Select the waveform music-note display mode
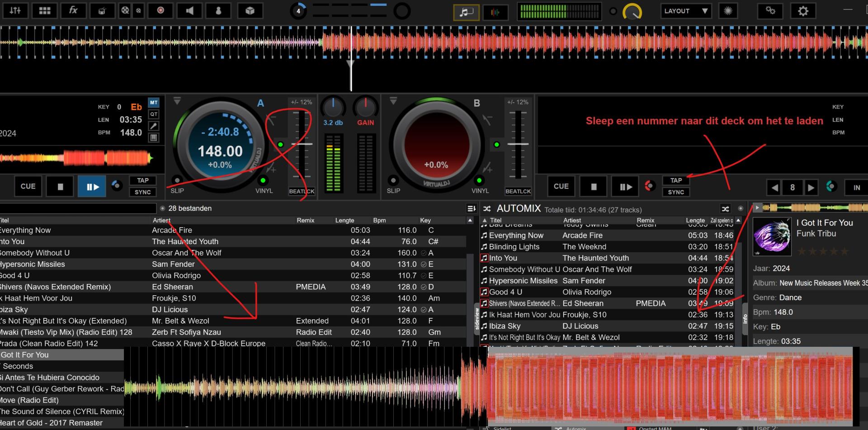The width and height of the screenshot is (868, 430). pyautogui.click(x=466, y=12)
